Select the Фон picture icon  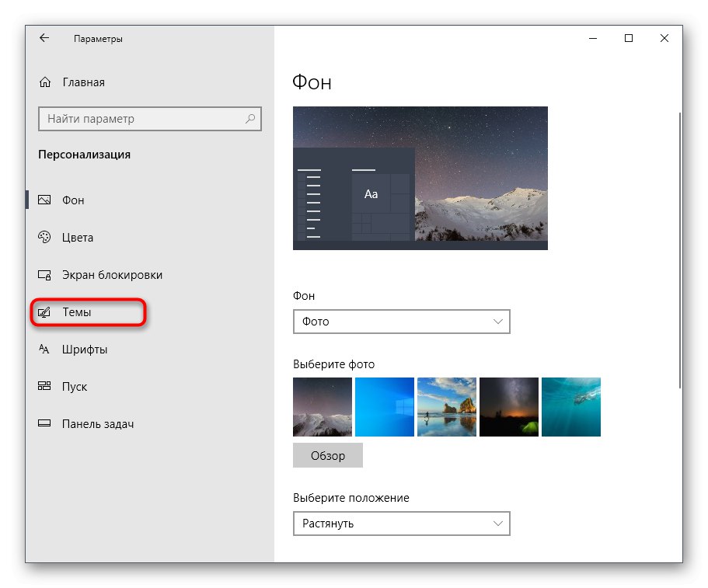[x=44, y=200]
